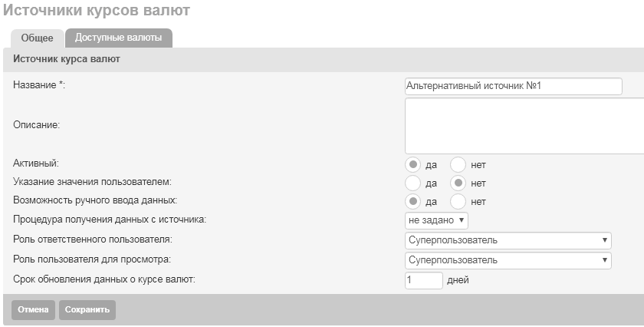644x327 pixels.
Task: Click 'Срок обновления данных о курсе валют:' label
Action: click(x=104, y=279)
